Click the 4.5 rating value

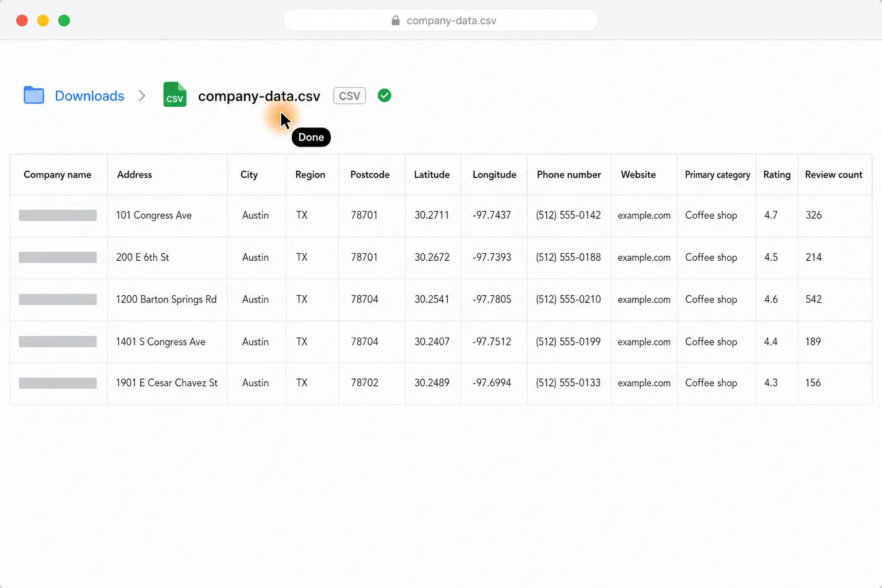coord(771,257)
